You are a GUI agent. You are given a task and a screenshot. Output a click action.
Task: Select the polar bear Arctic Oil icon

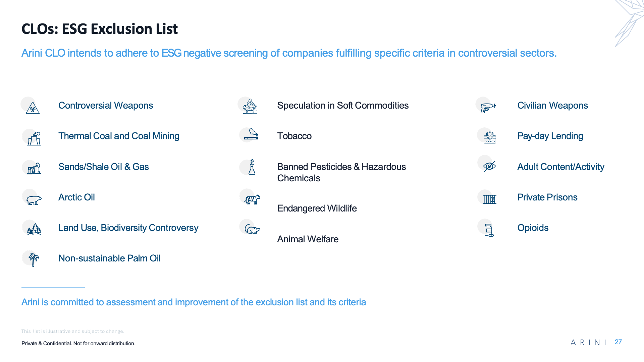(x=34, y=200)
